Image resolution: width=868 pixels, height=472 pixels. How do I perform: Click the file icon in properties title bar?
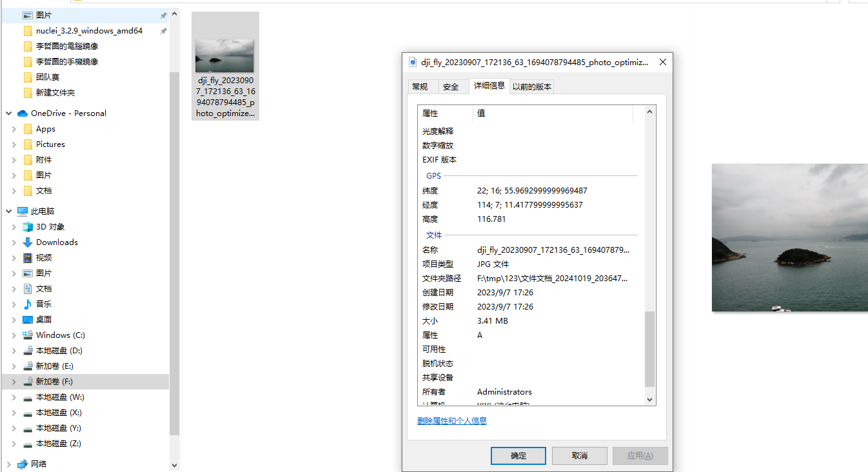pos(413,63)
